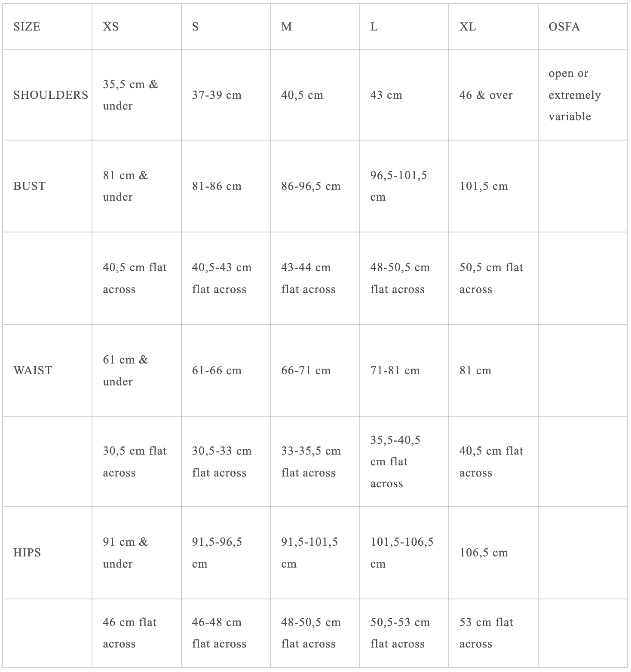The height and width of the screenshot is (672, 631).
Task: Select the SHOULDERS row label
Action: (x=51, y=95)
